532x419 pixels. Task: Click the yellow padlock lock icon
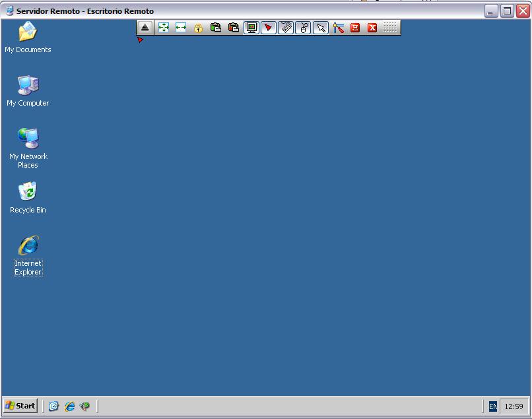[199, 28]
